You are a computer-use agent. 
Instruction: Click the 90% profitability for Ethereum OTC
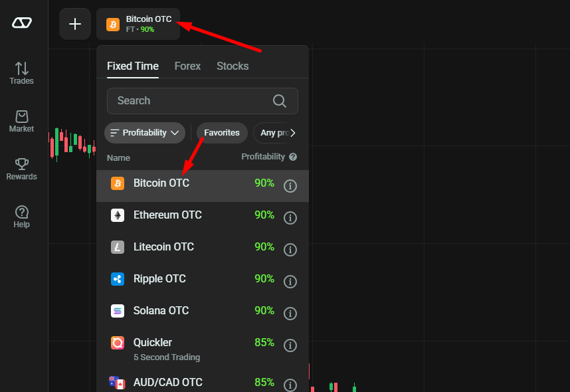click(x=264, y=215)
